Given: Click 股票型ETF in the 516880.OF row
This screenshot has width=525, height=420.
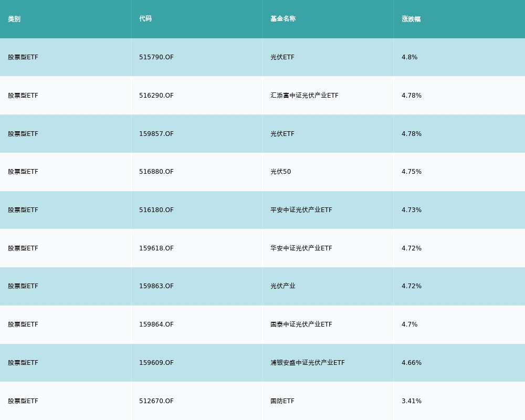Looking at the screenshot, I should 23,172.
